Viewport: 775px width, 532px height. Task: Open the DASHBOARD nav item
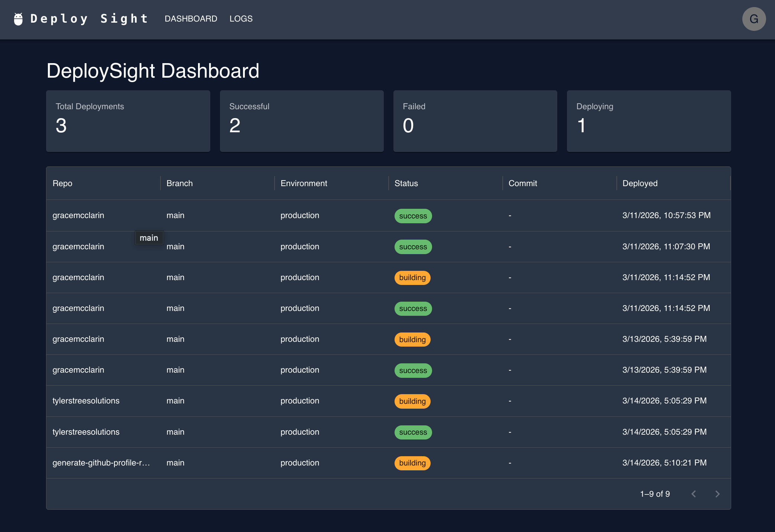[191, 19]
